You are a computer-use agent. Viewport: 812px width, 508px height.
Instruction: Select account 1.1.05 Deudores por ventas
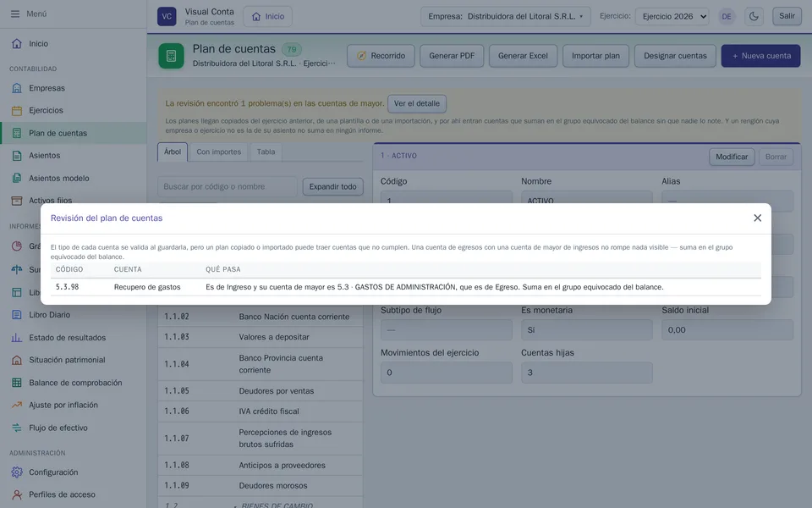[x=260, y=391]
